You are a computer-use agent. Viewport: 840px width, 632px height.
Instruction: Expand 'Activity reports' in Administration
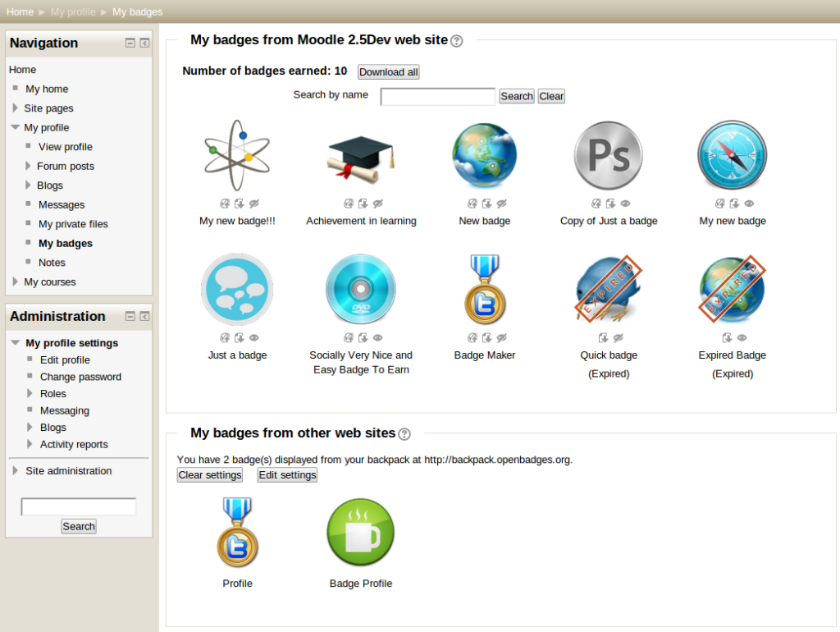[30, 444]
